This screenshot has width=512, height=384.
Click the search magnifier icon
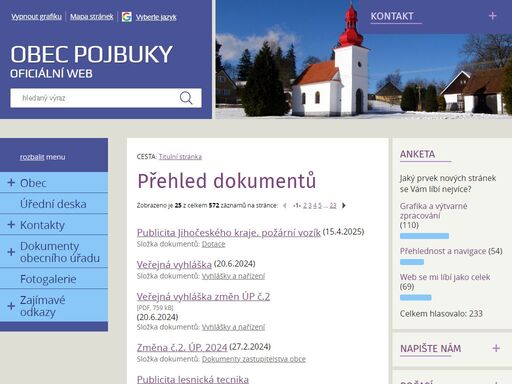(x=186, y=98)
